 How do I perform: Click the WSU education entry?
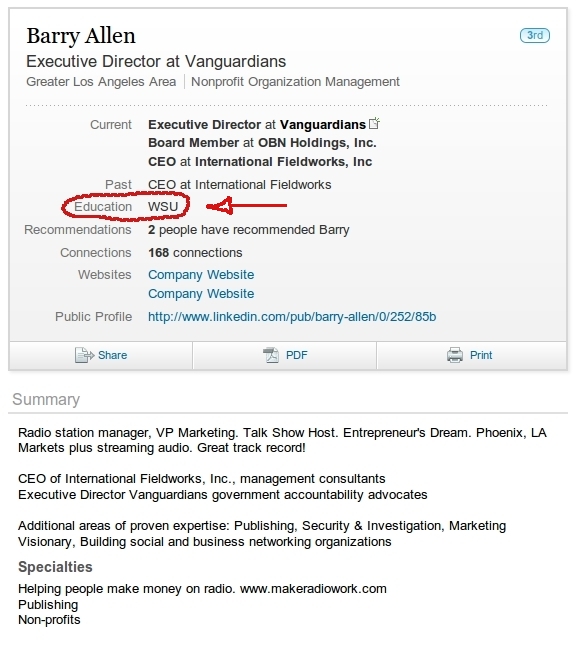pos(163,207)
